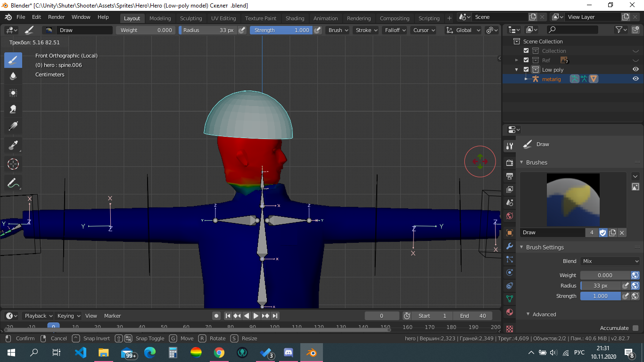Toggle Low poly collection checkbox

526,70
